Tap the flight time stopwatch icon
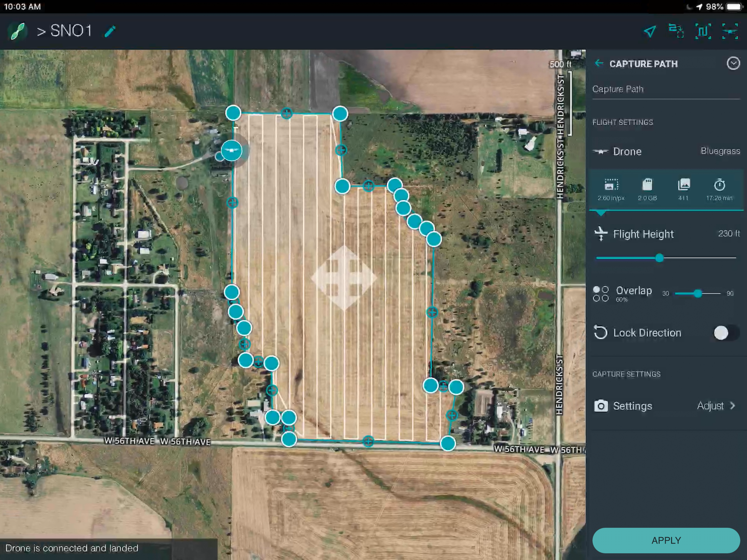The image size is (747, 560). click(x=719, y=185)
